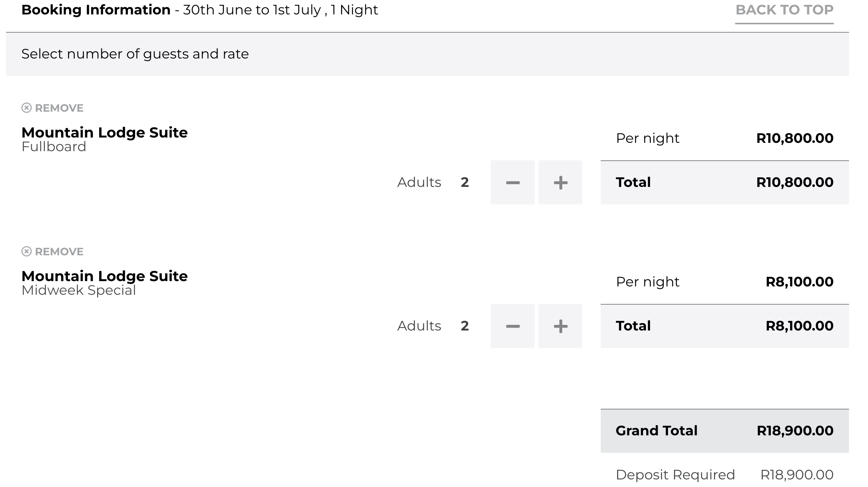The height and width of the screenshot is (487, 868).
Task: Click the minus icon for Fullboard adults
Action: (512, 182)
